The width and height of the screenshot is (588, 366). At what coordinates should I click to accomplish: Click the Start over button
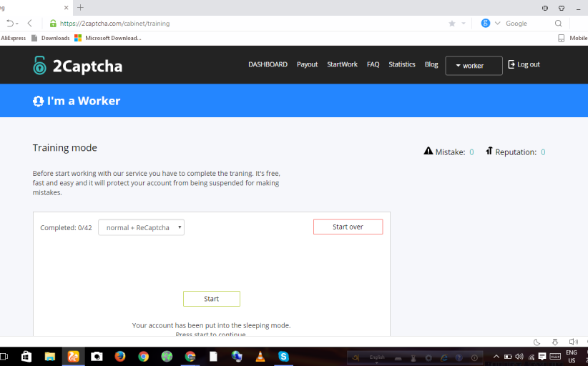coord(348,227)
